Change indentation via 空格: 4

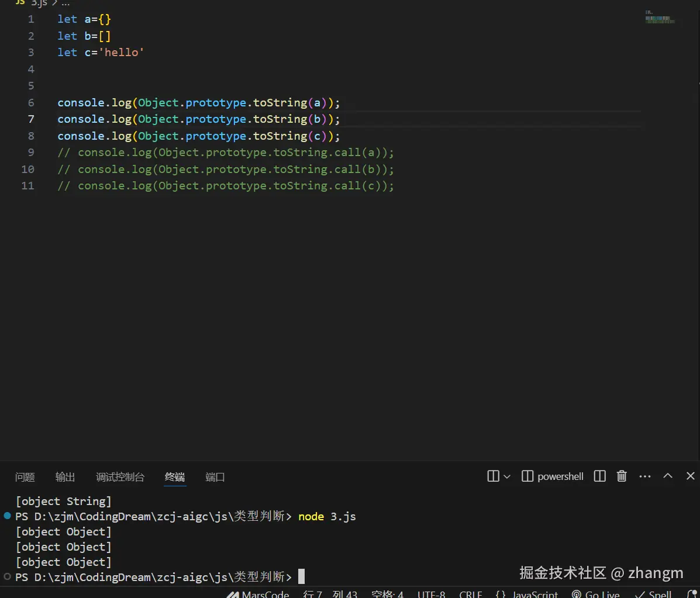[387, 594]
